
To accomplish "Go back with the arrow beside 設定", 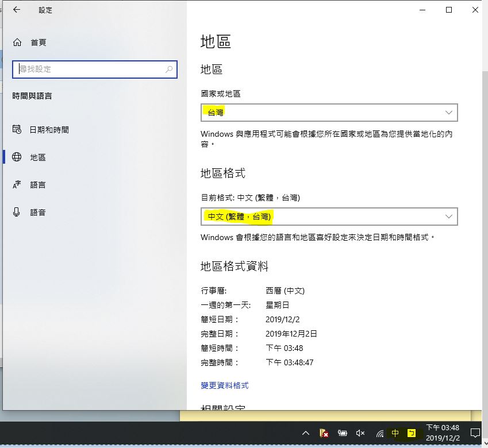I will tap(17, 10).
